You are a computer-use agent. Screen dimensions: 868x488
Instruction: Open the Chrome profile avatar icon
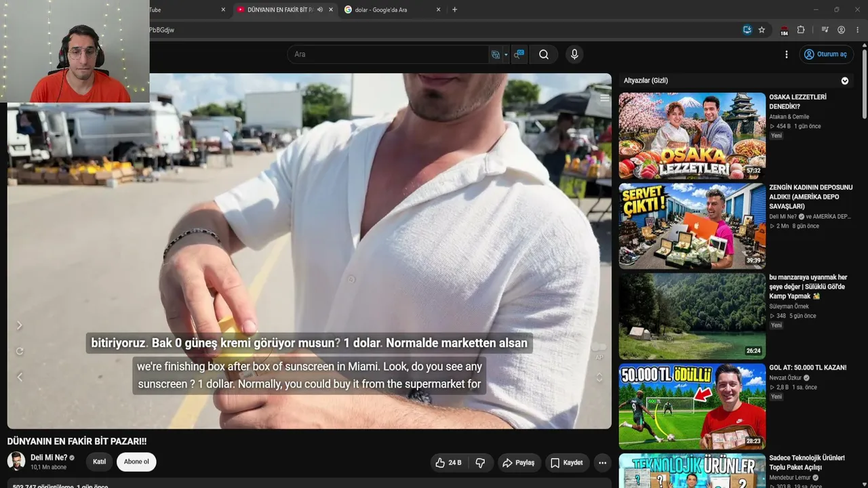coord(841,30)
